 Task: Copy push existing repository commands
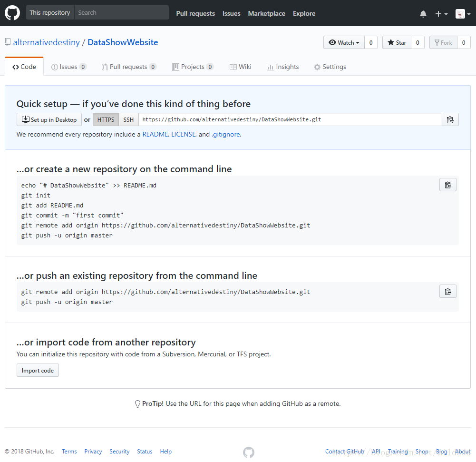click(448, 292)
